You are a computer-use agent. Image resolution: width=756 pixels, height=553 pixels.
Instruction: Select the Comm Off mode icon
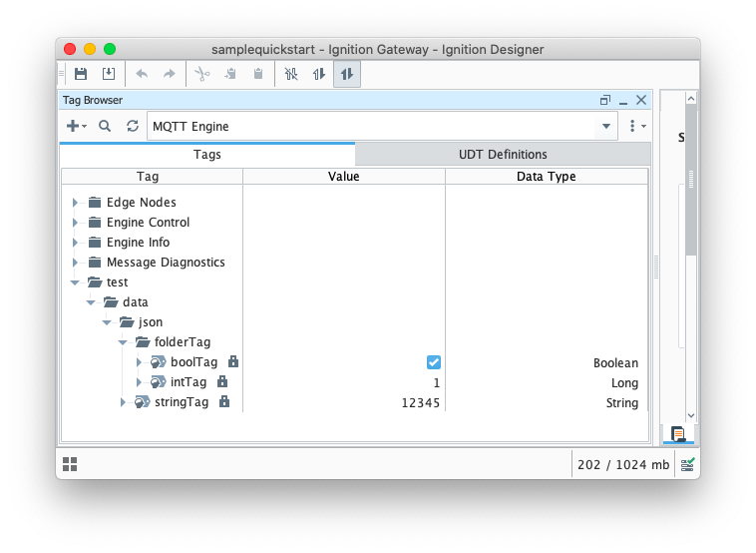point(291,74)
